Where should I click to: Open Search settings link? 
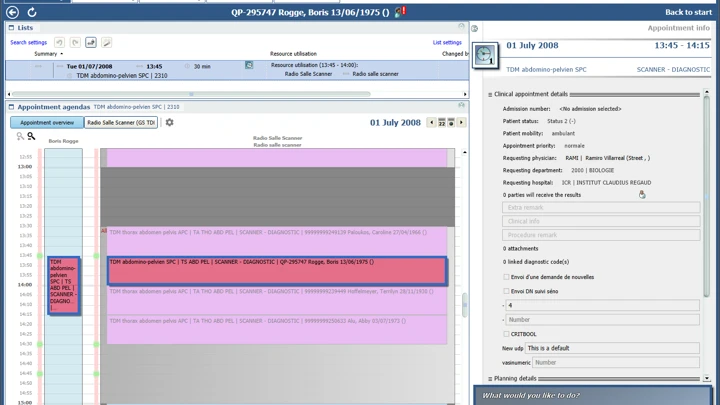tap(28, 43)
